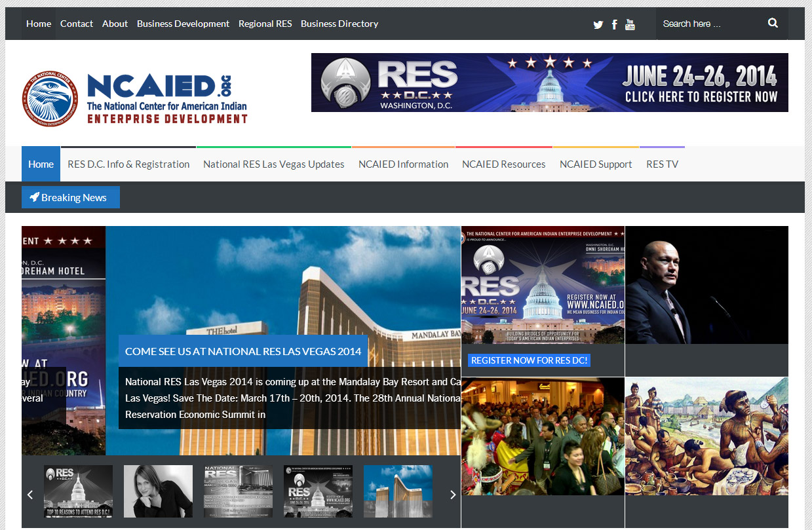Select the grayscale RES D.C. www.ncaied.org thumbnail
This screenshot has width=812, height=530.
coord(318,491)
